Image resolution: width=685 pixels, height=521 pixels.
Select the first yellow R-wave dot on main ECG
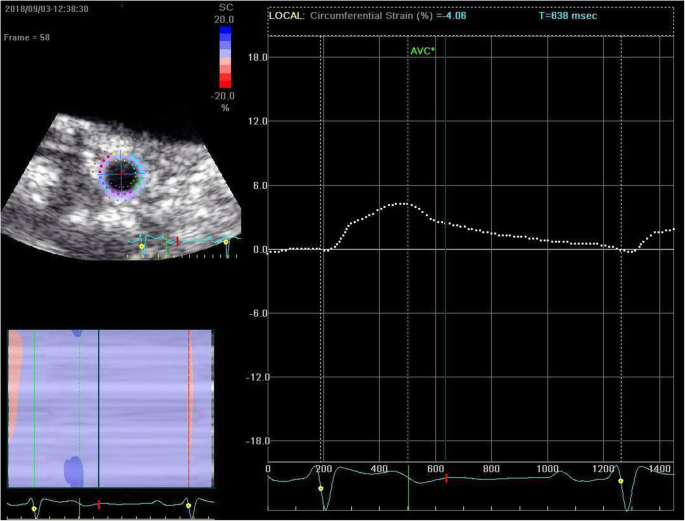pos(321,489)
